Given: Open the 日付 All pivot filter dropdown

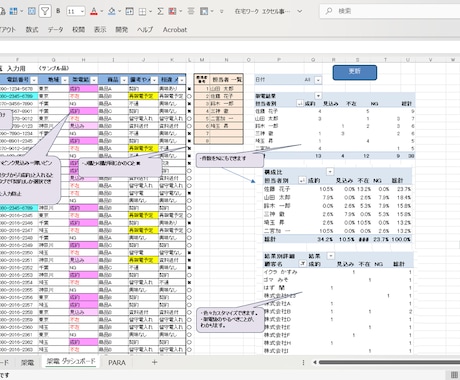Looking at the screenshot, I should pos(318,80).
